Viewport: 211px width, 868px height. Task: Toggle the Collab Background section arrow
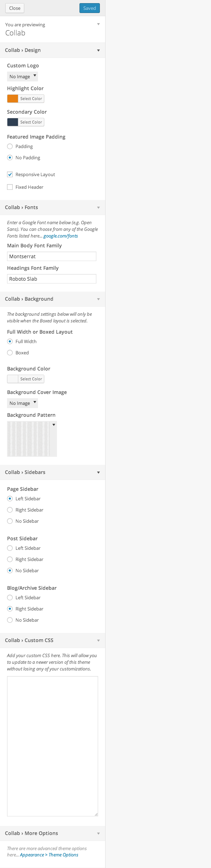coord(98,299)
